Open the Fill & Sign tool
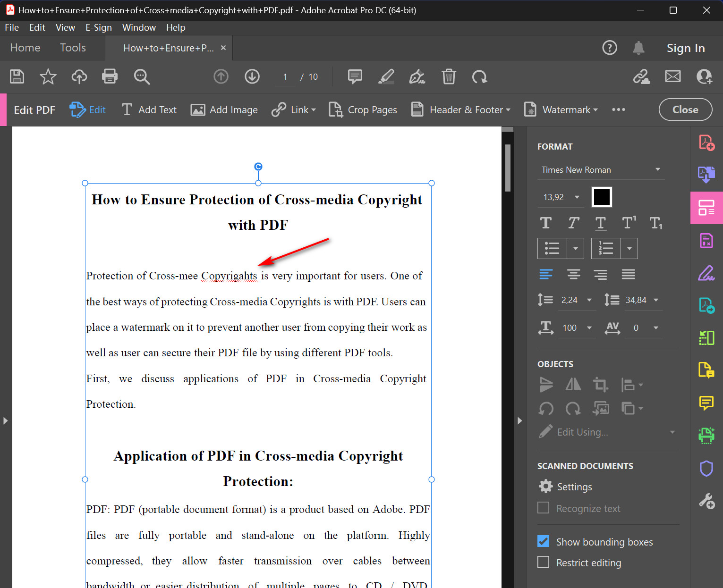The height and width of the screenshot is (588, 723). click(x=706, y=273)
